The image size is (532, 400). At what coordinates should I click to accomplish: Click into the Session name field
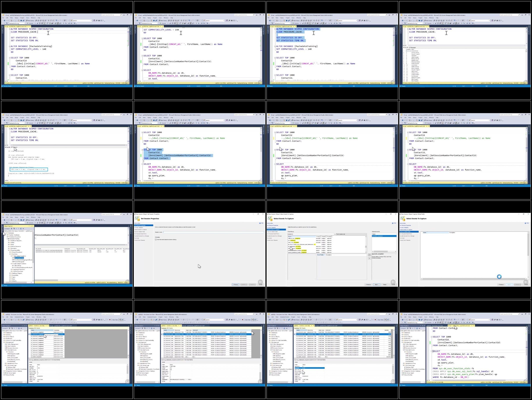coord(214,232)
